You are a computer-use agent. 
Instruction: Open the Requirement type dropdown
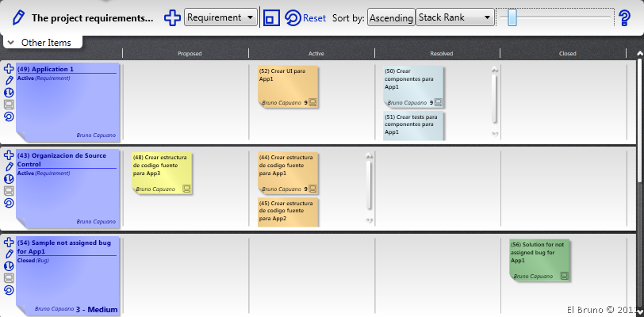220,17
